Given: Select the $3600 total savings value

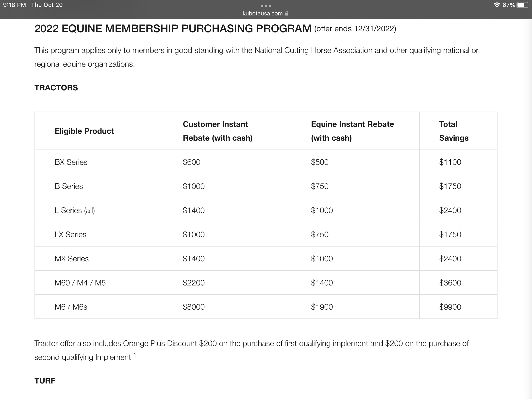Looking at the screenshot, I should pyautogui.click(x=450, y=283).
